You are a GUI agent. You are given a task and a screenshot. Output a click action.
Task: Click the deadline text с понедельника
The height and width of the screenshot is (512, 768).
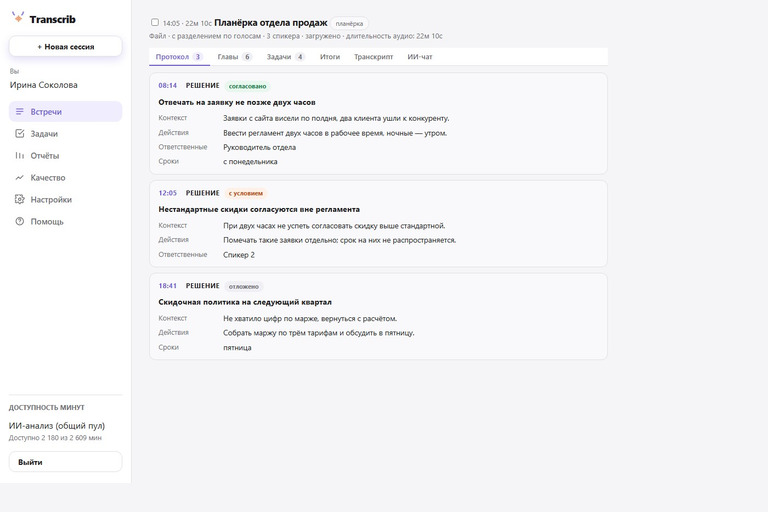[250, 161]
